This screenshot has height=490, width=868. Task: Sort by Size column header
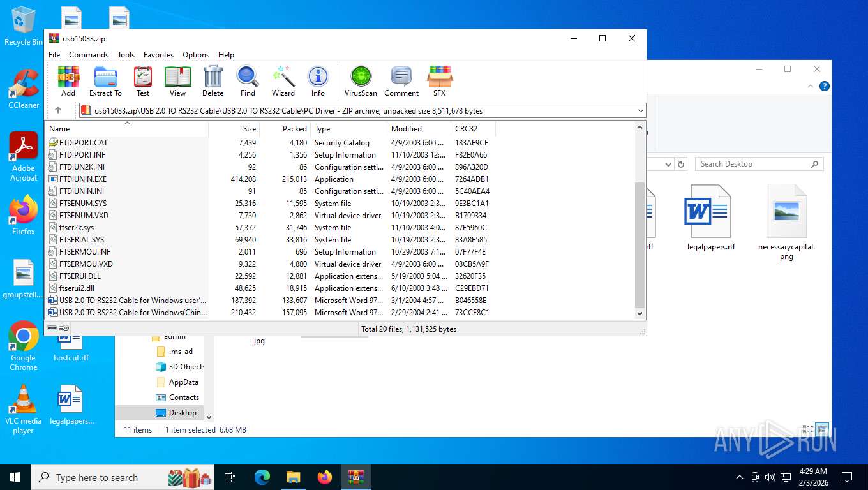pos(234,128)
